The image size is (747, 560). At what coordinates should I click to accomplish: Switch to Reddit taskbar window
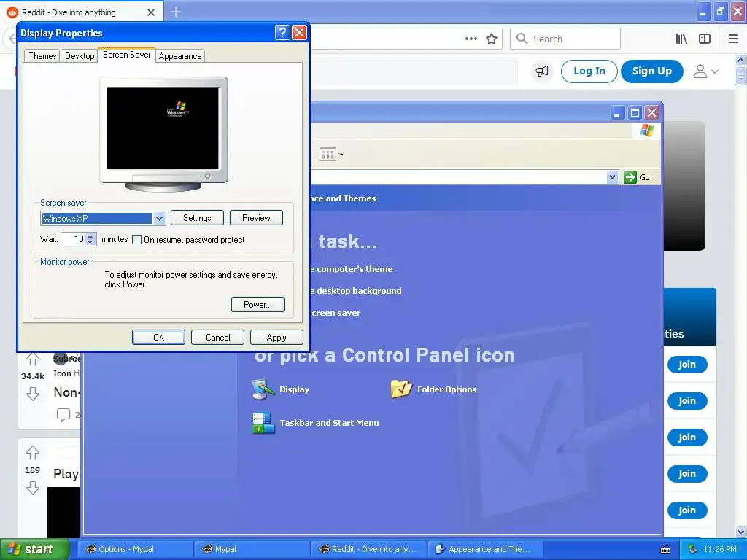368,549
